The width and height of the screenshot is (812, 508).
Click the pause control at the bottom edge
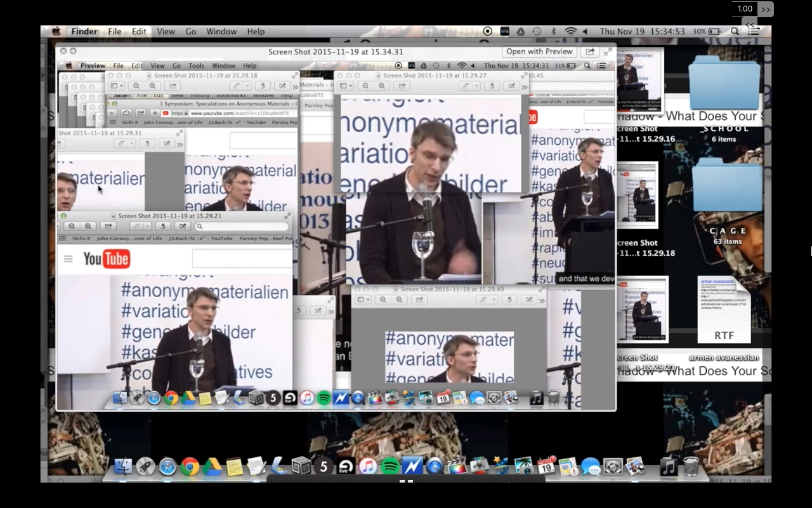[x=406, y=481]
